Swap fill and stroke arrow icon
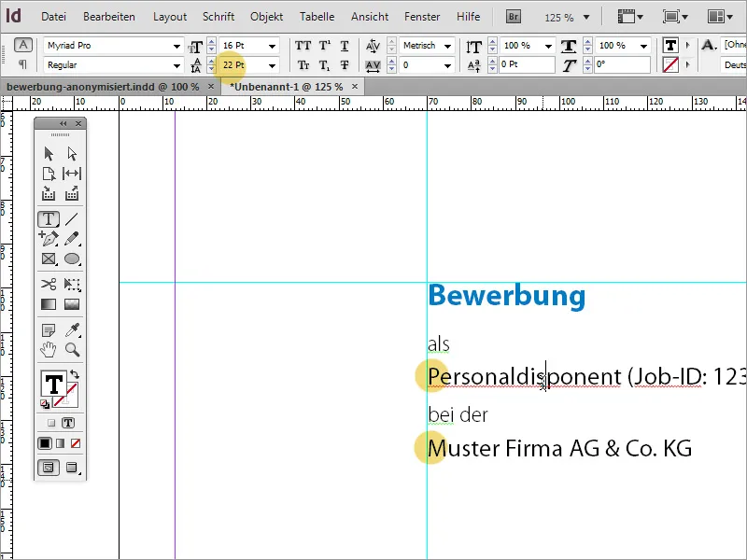Screen dimensions: 747x560 click(x=75, y=374)
